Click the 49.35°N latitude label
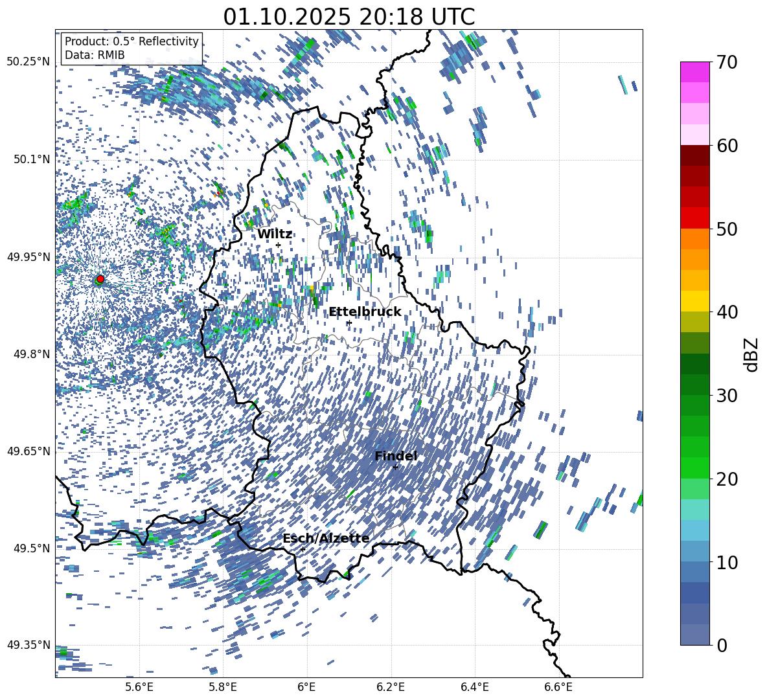 pos(29,645)
